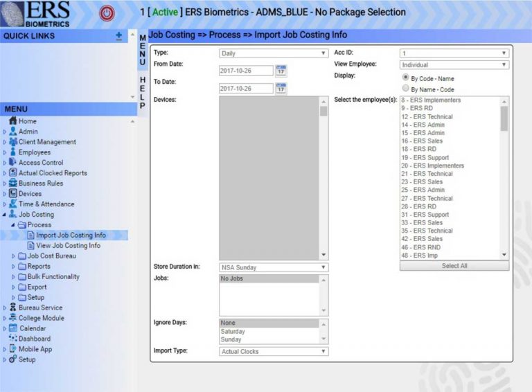Click the Setup folder under Job Costing

pyautogui.click(x=35, y=297)
